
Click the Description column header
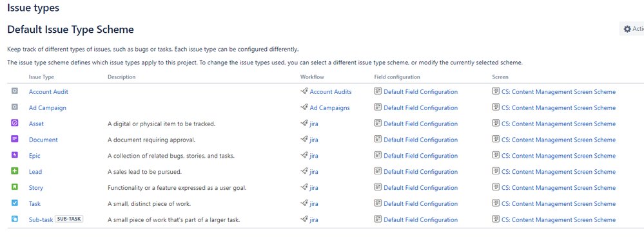pos(122,77)
